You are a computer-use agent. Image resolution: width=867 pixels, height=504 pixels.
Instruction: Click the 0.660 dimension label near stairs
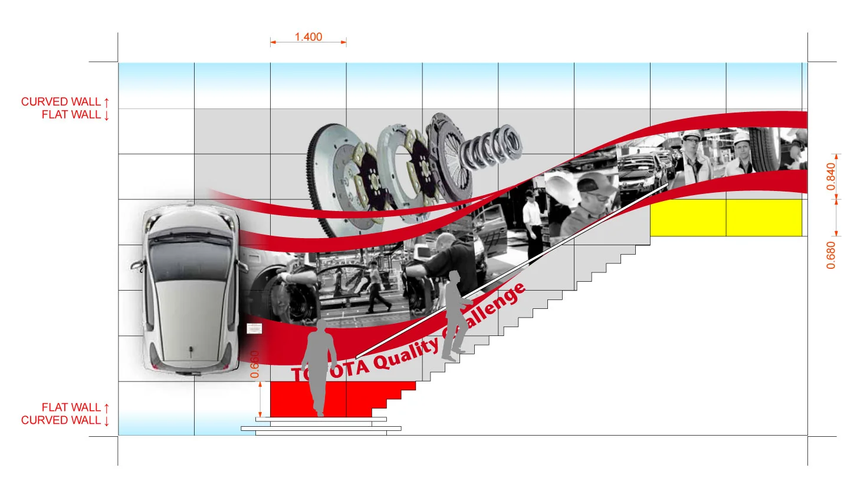click(x=255, y=364)
